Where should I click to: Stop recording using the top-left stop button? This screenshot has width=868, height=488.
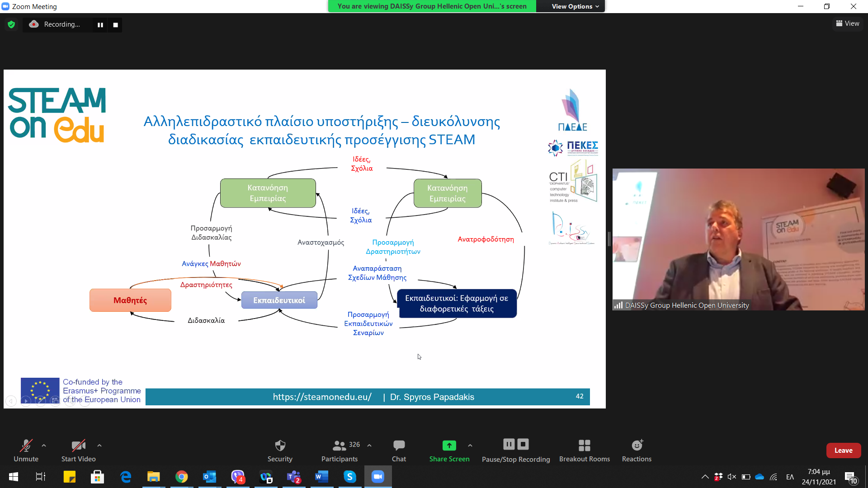116,25
